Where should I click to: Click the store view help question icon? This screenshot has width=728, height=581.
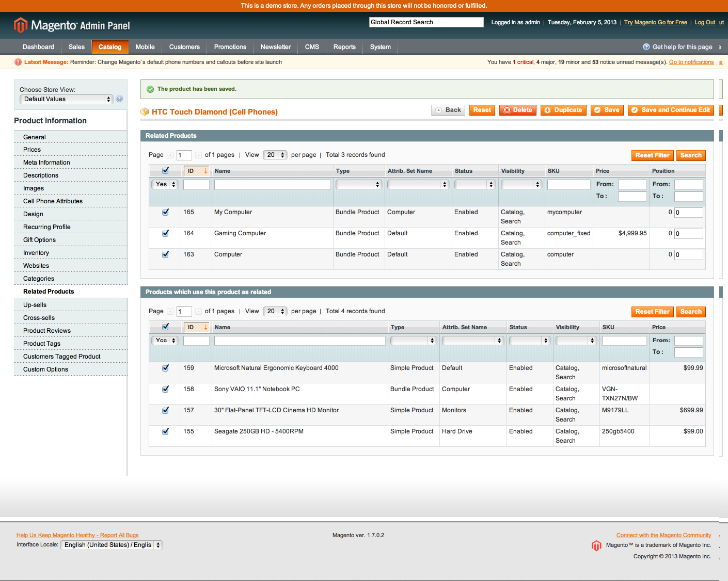tap(119, 99)
